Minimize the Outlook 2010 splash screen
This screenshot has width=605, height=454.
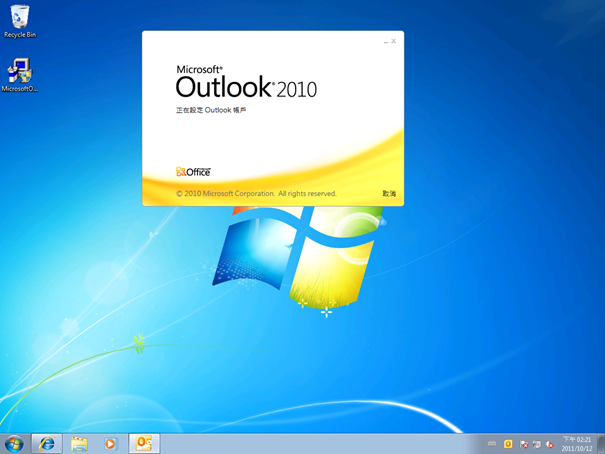click(385, 41)
